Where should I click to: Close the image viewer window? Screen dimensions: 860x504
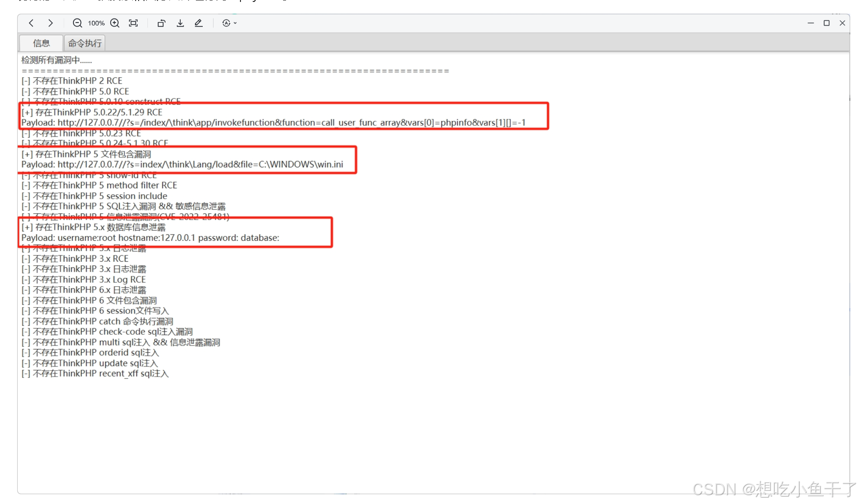pos(842,23)
